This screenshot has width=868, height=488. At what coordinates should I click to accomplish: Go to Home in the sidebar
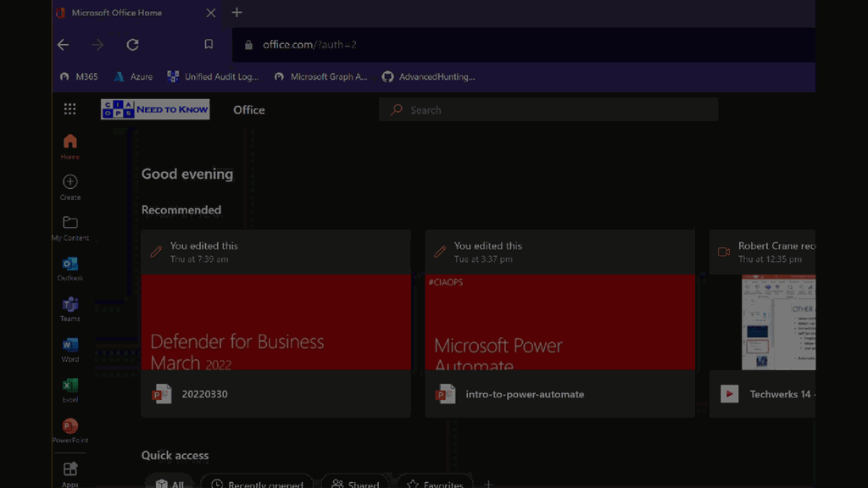pos(70,143)
